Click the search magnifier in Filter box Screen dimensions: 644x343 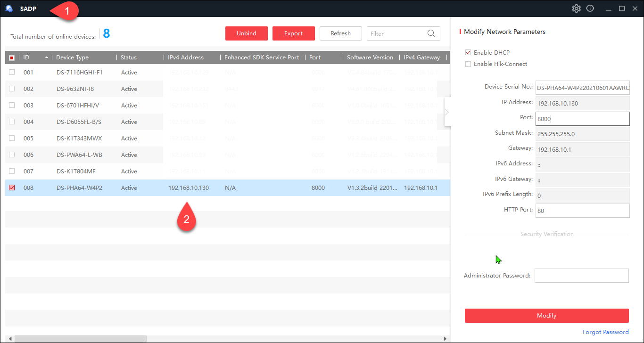[431, 33]
